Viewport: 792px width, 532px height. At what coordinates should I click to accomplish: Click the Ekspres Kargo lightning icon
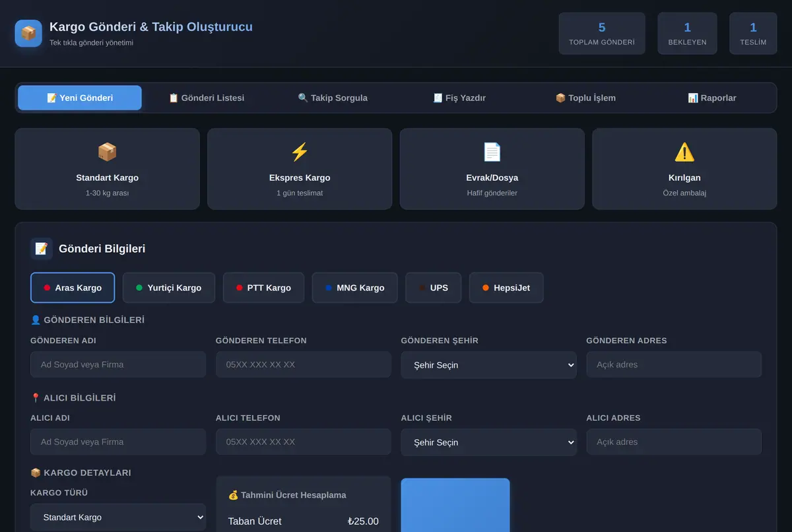(x=300, y=152)
